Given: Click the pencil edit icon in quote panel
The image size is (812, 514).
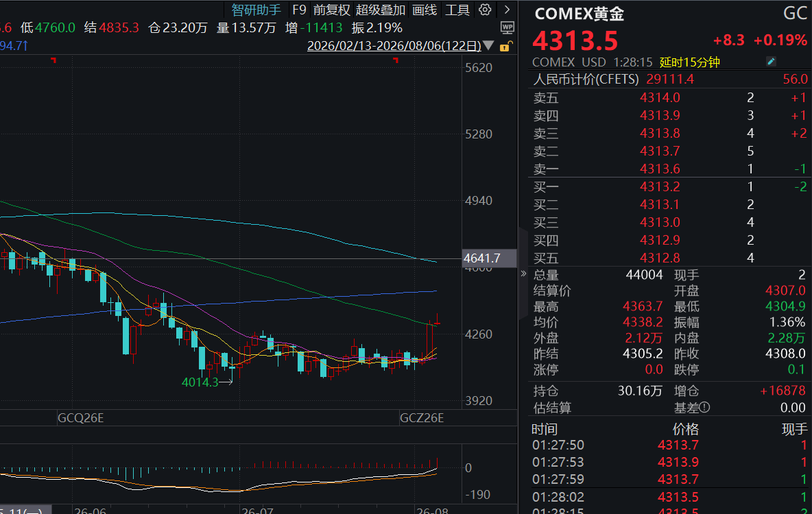Looking at the screenshot, I should 771,62.
